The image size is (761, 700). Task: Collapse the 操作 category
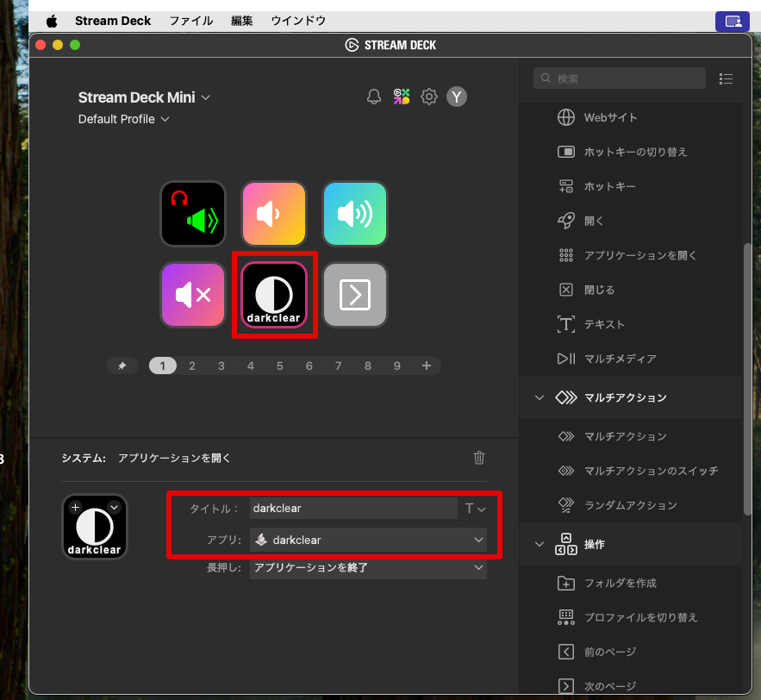(x=540, y=544)
